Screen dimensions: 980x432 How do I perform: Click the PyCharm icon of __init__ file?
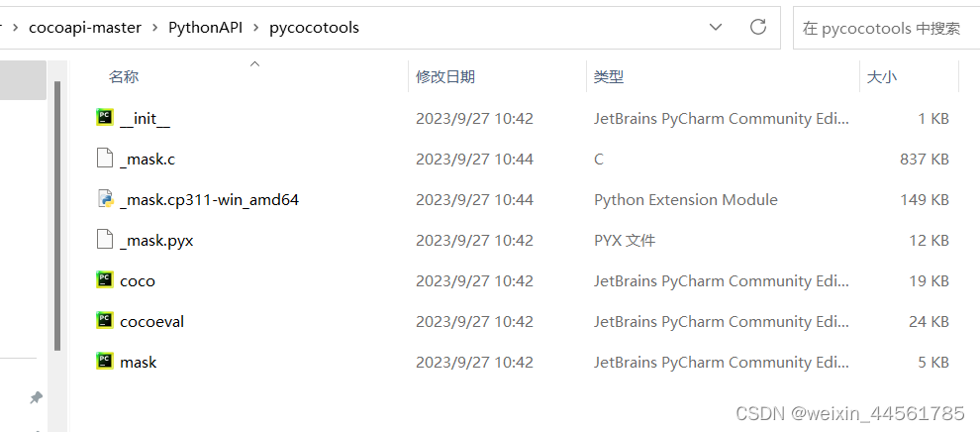(104, 117)
